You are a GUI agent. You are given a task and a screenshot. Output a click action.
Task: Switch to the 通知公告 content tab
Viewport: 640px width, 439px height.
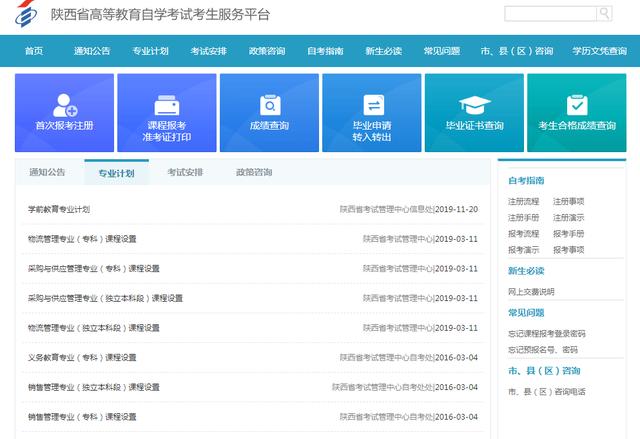[47, 172]
